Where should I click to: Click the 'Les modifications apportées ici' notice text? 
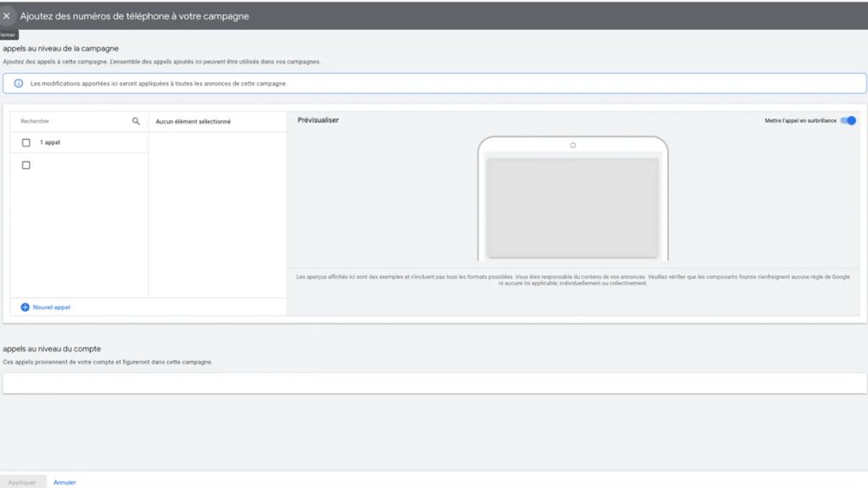click(x=159, y=84)
